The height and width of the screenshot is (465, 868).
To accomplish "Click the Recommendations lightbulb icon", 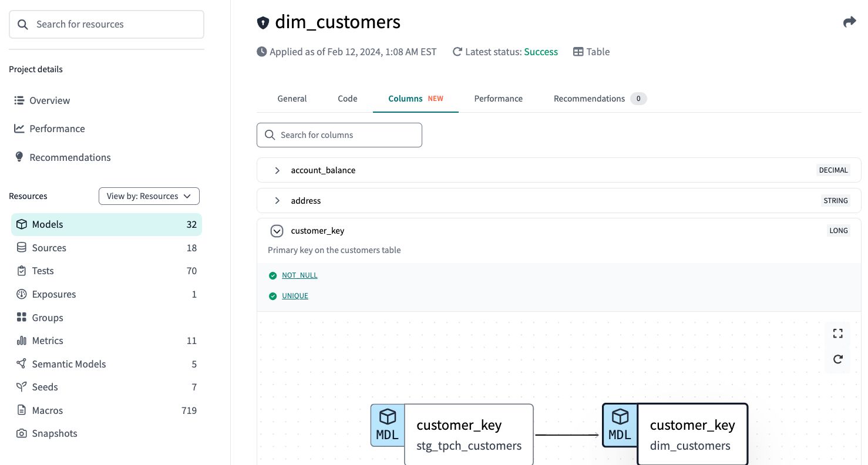I will (x=19, y=157).
